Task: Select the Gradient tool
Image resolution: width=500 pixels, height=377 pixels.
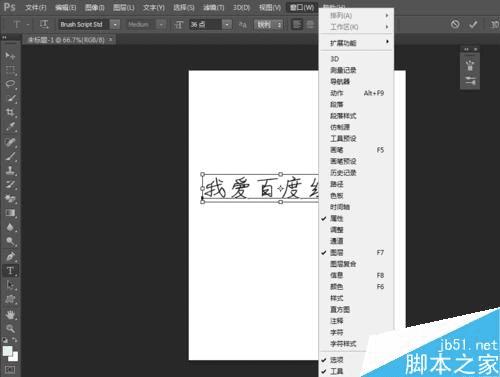Action: (10, 213)
